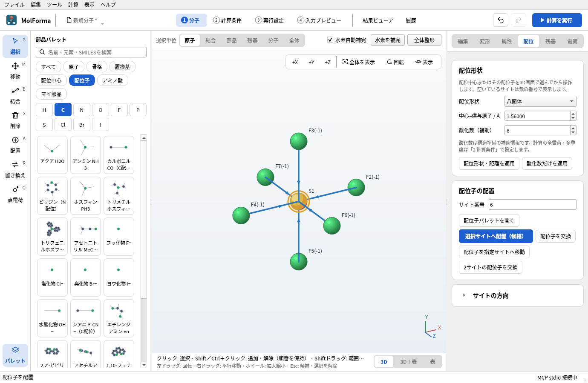Open the 表示 eye display options

(424, 62)
